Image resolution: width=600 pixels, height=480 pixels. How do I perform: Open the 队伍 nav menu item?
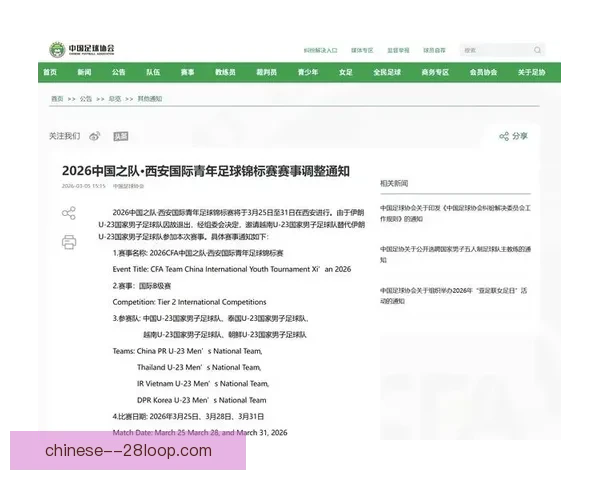coord(153,72)
